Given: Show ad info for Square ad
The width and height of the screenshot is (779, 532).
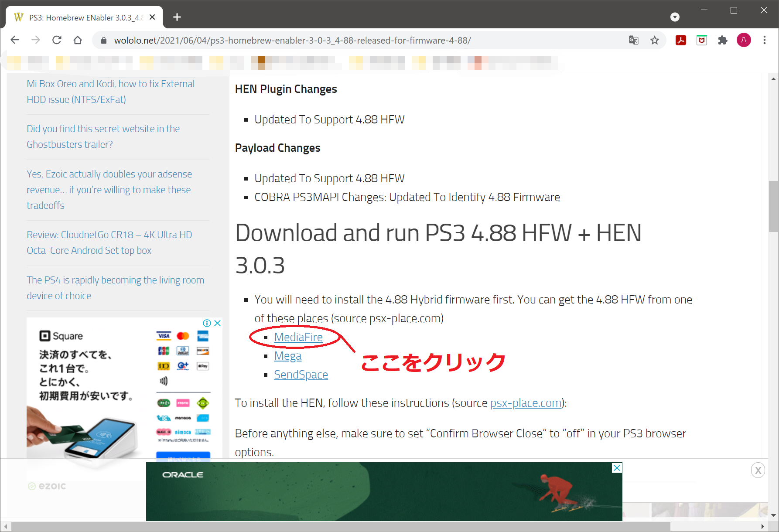Looking at the screenshot, I should click(x=207, y=323).
